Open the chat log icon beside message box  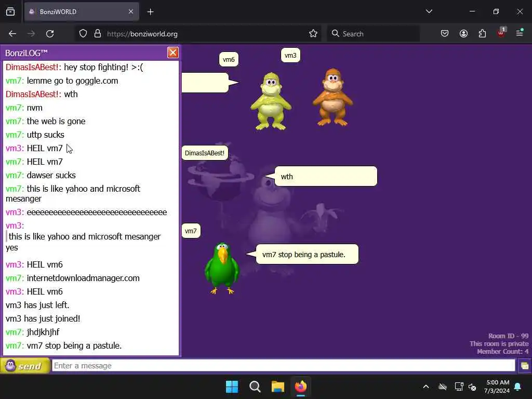point(524,366)
